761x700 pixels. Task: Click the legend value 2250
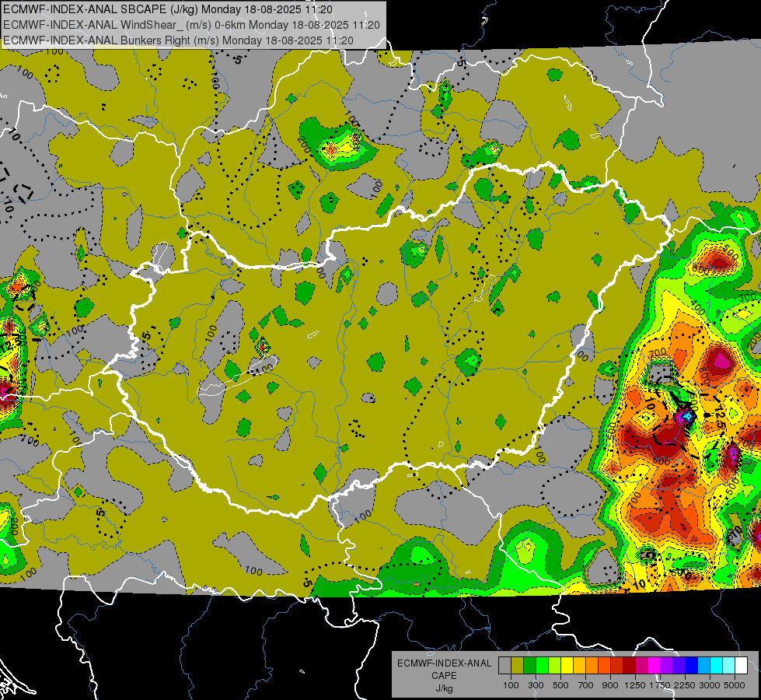coord(685,685)
